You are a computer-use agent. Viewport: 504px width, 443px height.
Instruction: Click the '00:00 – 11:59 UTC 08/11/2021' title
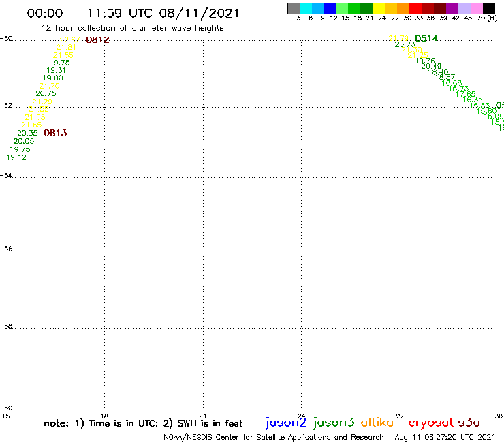[x=133, y=14]
